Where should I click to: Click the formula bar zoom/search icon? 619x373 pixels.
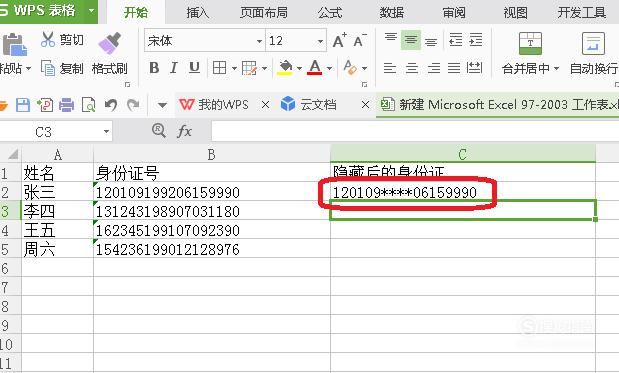pyautogui.click(x=159, y=130)
